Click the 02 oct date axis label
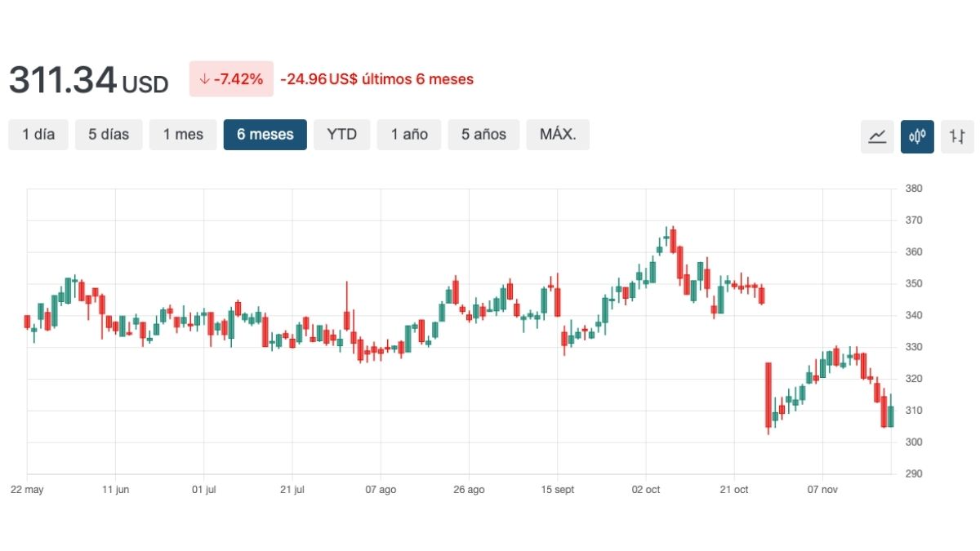This screenshot has width=980, height=551. pos(646,490)
